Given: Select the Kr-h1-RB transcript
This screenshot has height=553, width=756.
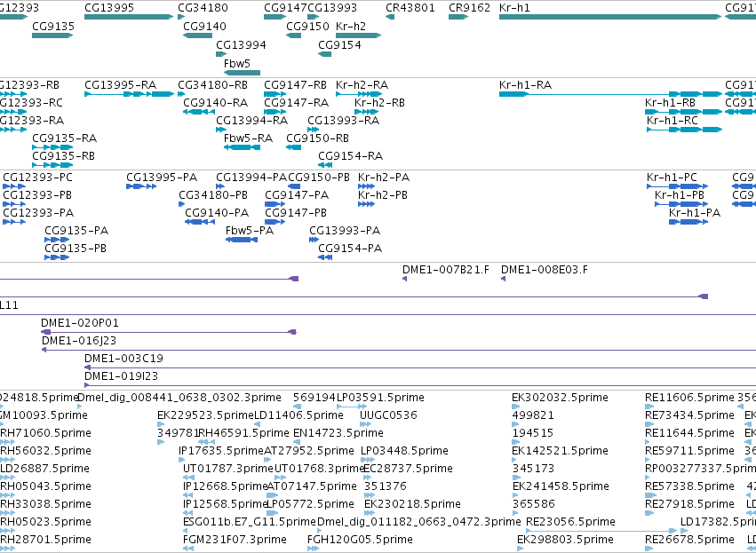Looking at the screenshot, I should pos(684,112).
